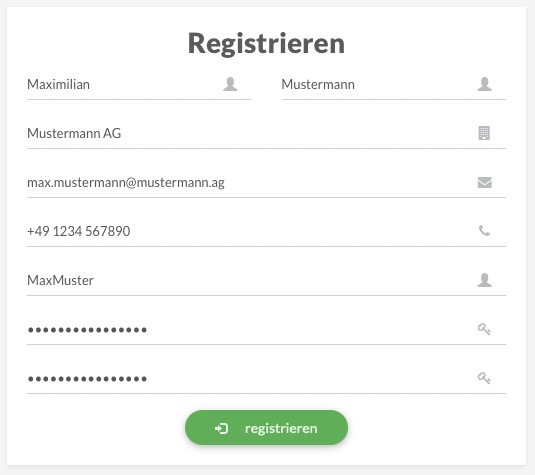
Task: Click into the Mustermann AG company field
Action: pyautogui.click(x=266, y=134)
